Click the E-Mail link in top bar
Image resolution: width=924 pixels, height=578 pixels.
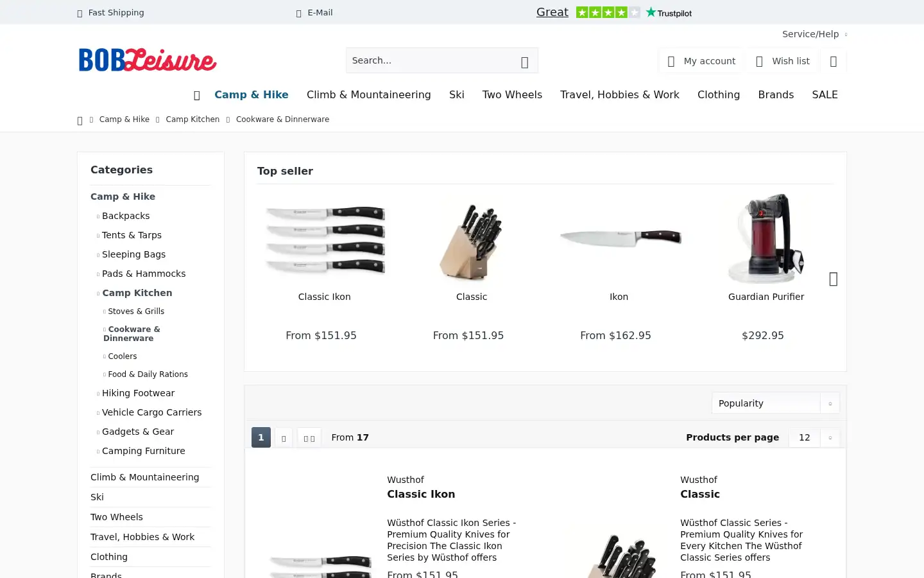click(x=320, y=12)
